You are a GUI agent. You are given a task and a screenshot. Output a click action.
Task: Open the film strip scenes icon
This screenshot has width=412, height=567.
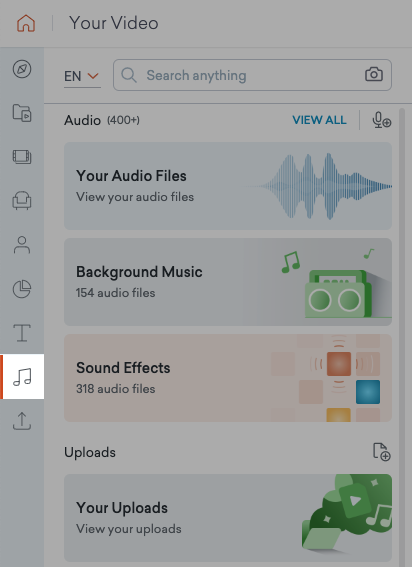tap(22, 157)
